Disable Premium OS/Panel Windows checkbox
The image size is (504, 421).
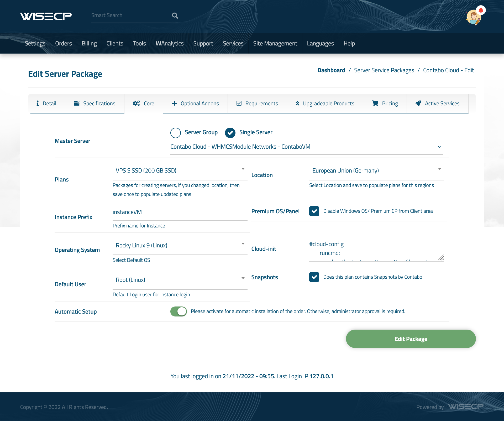coord(314,211)
